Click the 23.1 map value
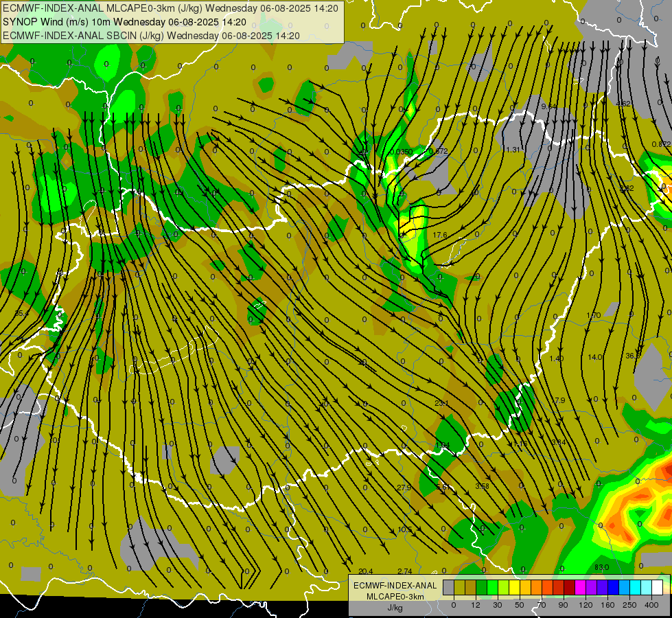This screenshot has height=618, width=672. click(x=441, y=403)
